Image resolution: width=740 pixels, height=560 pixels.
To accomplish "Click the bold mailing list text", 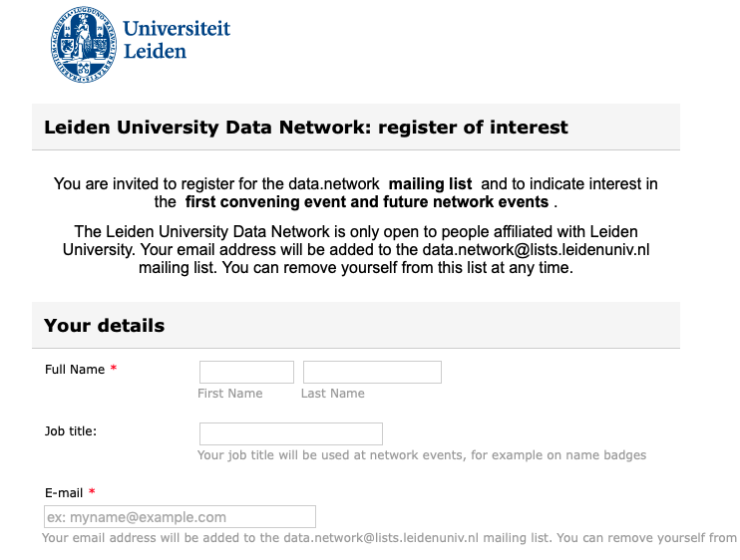I will (430, 183).
